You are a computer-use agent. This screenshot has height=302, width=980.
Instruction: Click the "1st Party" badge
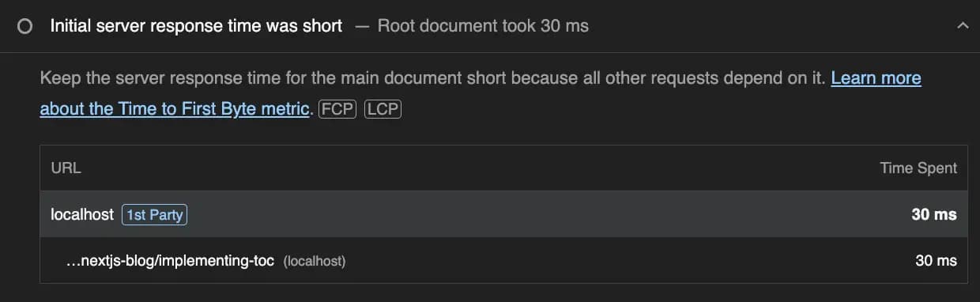(154, 214)
